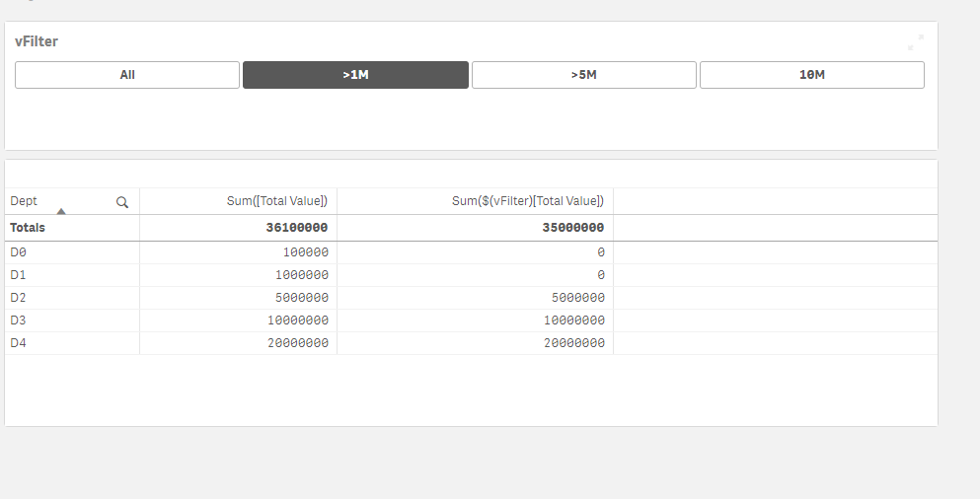Select the All filter button
The width and height of the screenshot is (980, 499).
tap(127, 75)
